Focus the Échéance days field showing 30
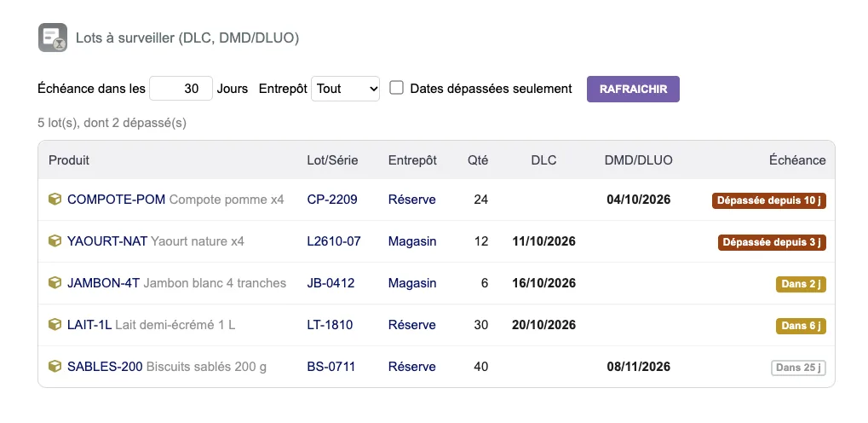This screenshot has width=868, height=423. point(181,89)
